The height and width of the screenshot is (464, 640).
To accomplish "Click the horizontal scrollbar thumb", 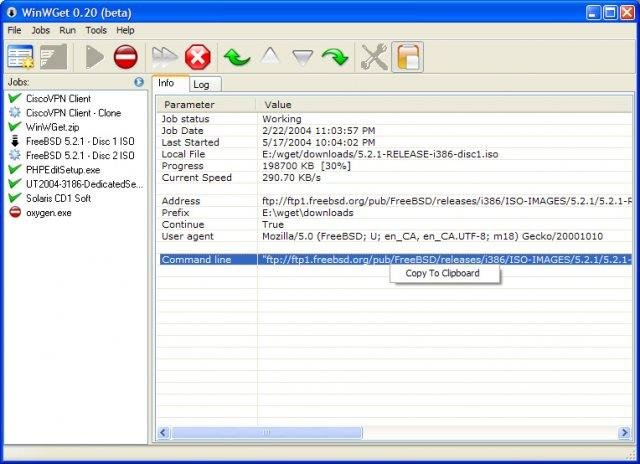I will (x=267, y=433).
